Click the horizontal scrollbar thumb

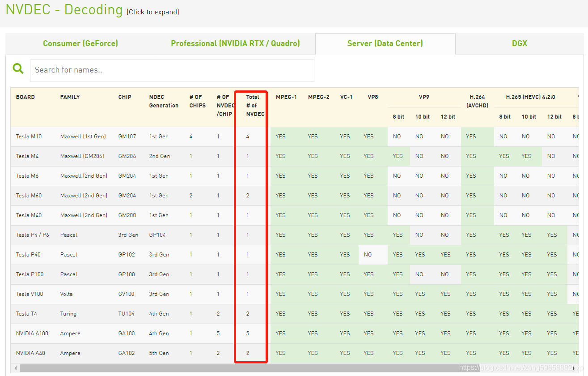coord(250,368)
